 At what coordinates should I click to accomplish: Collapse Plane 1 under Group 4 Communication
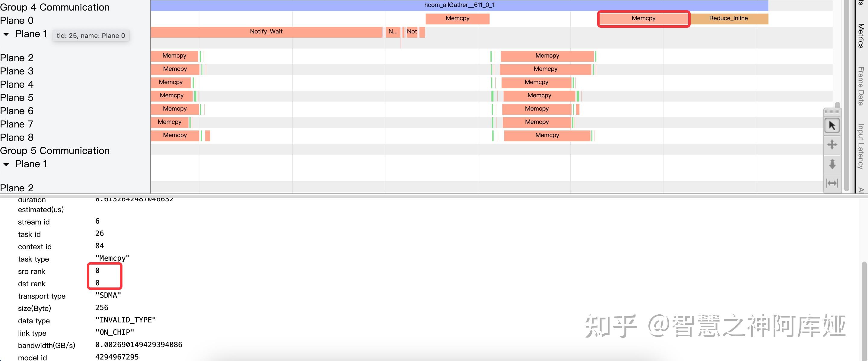pos(6,34)
